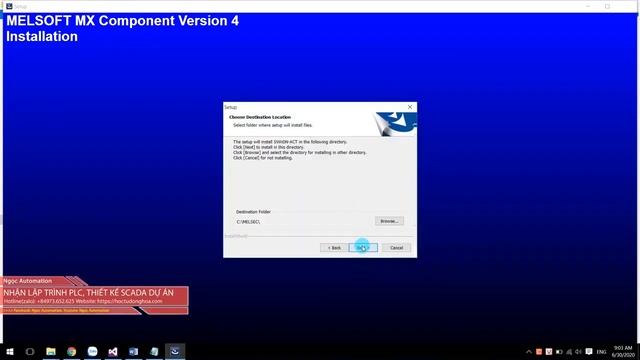The image size is (640, 360).
Task: Open the Action Center notifications icon
Action: point(589,351)
